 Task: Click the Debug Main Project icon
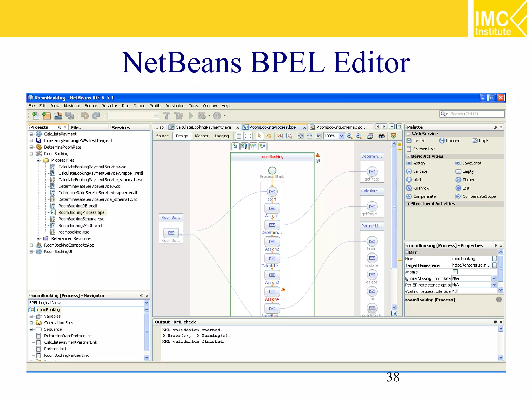tap(202, 116)
